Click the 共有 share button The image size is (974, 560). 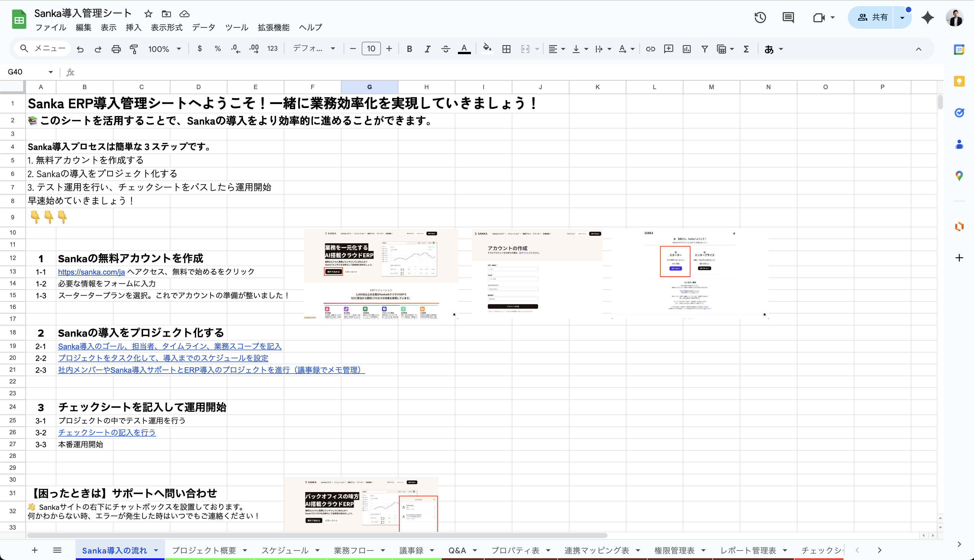(872, 17)
